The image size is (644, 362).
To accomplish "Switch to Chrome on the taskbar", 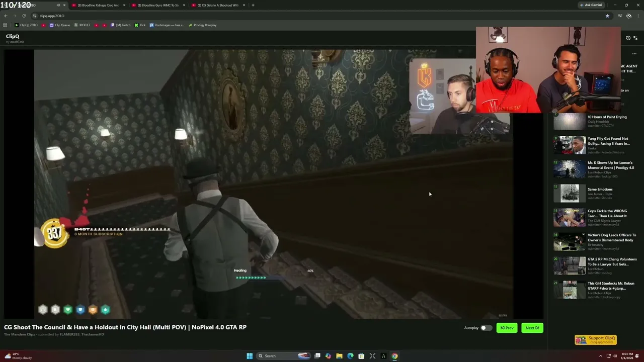I will pyautogui.click(x=394, y=356).
